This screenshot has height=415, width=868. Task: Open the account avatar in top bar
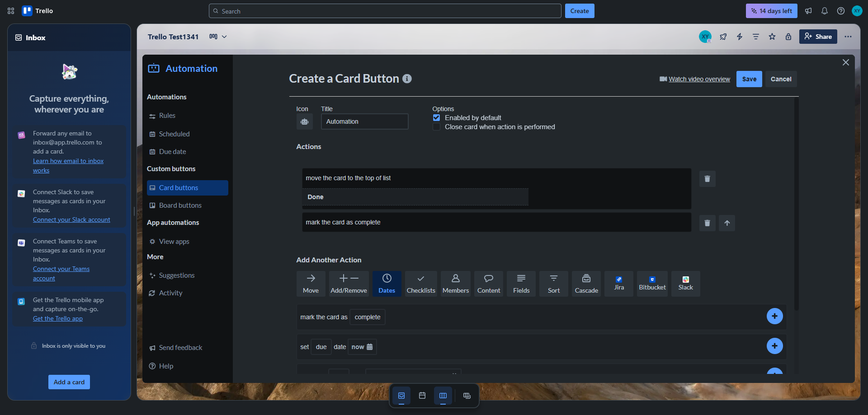(857, 11)
